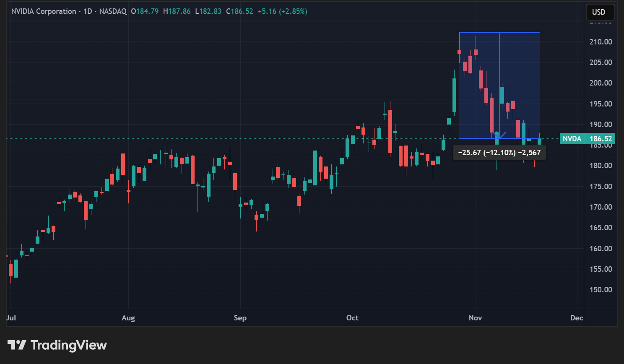This screenshot has height=364, width=624.
Task: Expand the NASDAQ exchange label
Action: (x=113, y=11)
